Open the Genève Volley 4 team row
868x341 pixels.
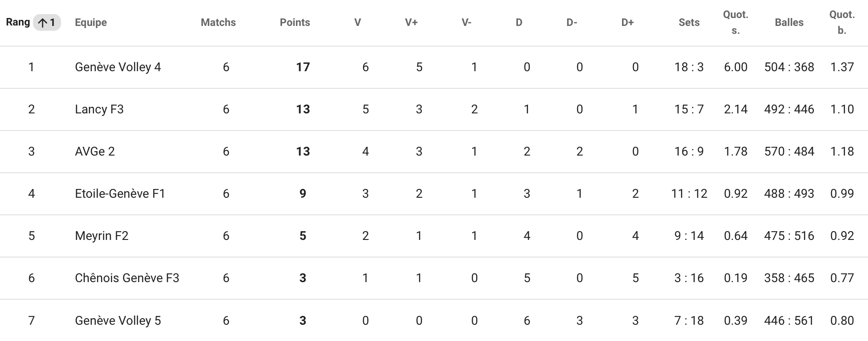click(x=434, y=67)
